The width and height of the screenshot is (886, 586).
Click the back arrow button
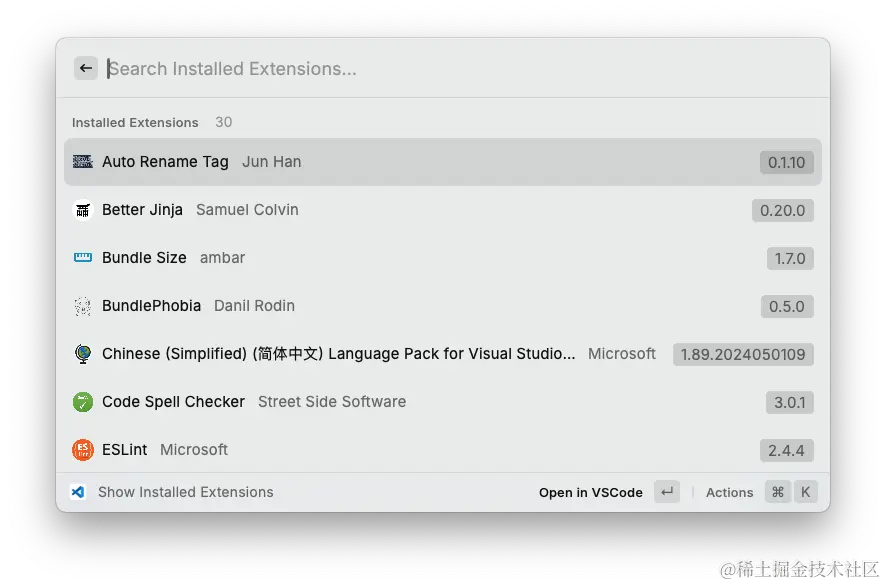coord(86,68)
